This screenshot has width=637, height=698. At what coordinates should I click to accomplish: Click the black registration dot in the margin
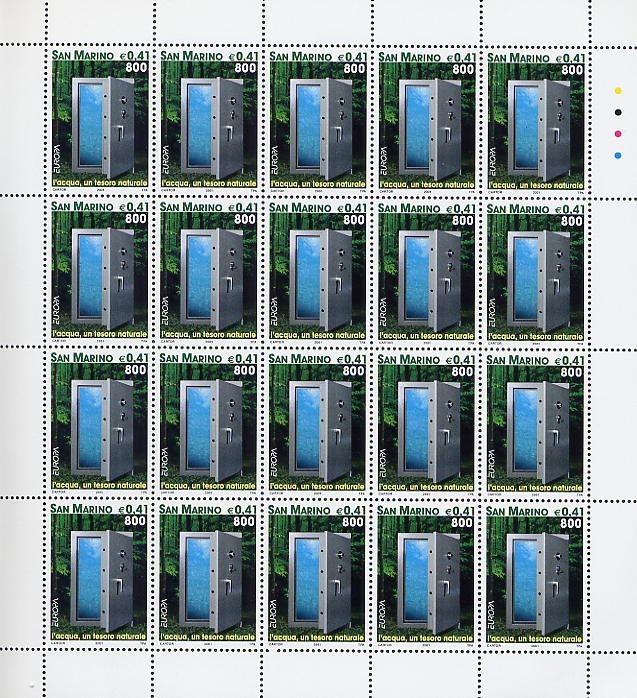coord(618,113)
